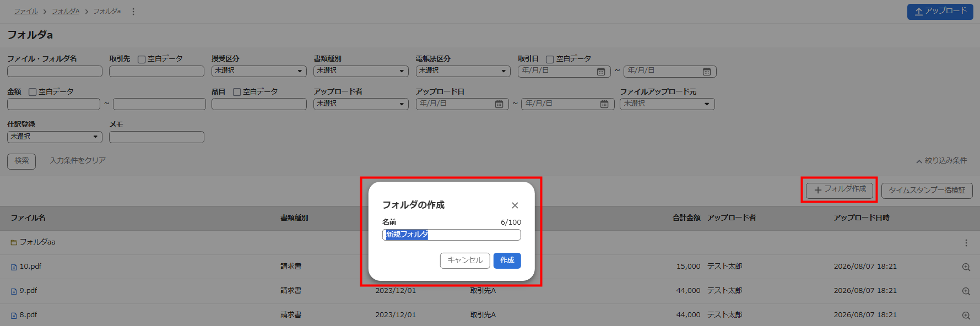Click the タイムスタンプ一括検証 button
980x326 pixels.
coord(927,191)
